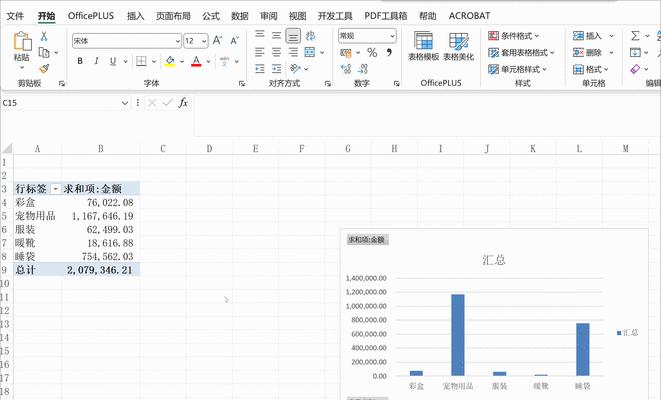Center text horizontally
The image size is (661, 400).
tap(276, 52)
